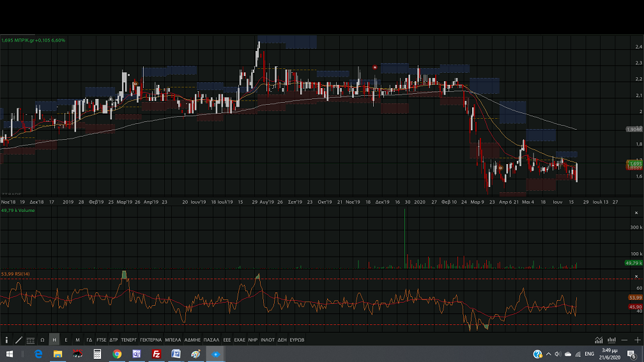
Task: Open the FTSE symbol tab
Action: pos(102,340)
